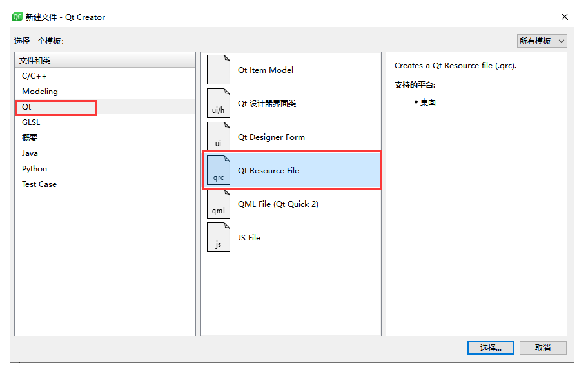Screen dimensions: 588x370
Task: Select the Qt category
Action: tap(105, 107)
